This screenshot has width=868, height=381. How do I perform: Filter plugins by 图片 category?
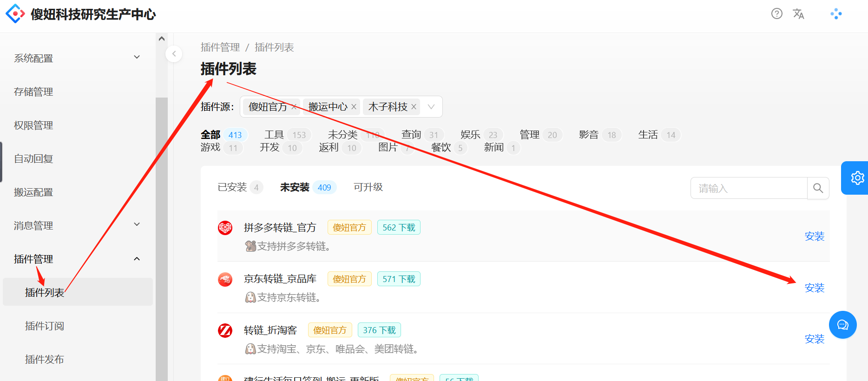[396, 148]
